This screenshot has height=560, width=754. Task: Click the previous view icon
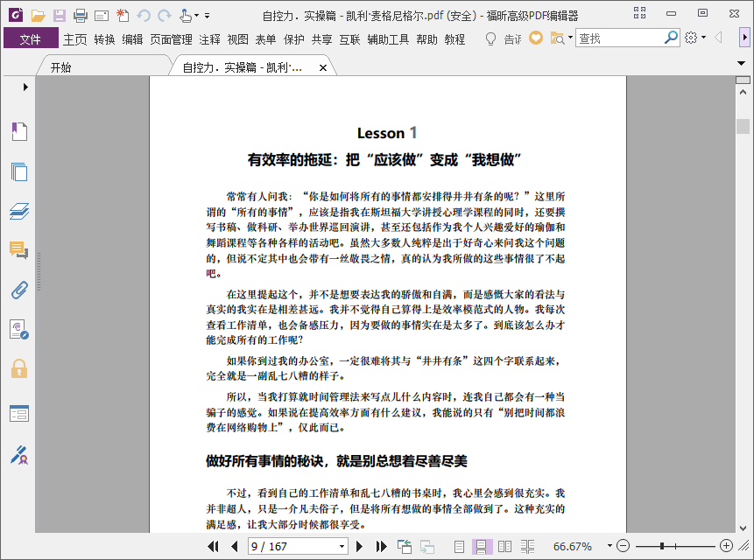click(405, 546)
